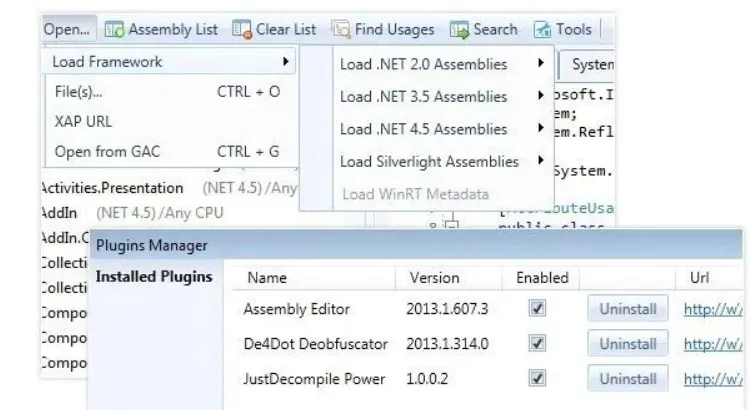Expand .NET 4.5 Assemblies submenu arrow
The height and width of the screenshot is (410, 750).
pos(540,128)
